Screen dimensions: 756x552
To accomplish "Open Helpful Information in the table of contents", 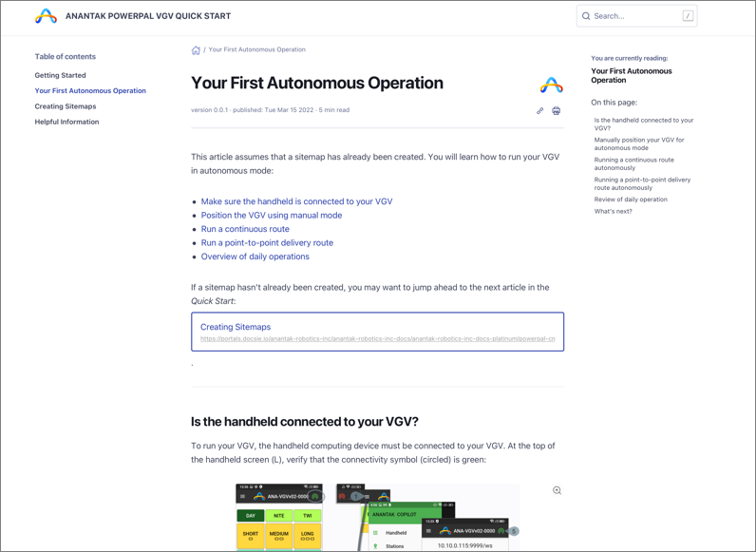I will tap(66, 122).
